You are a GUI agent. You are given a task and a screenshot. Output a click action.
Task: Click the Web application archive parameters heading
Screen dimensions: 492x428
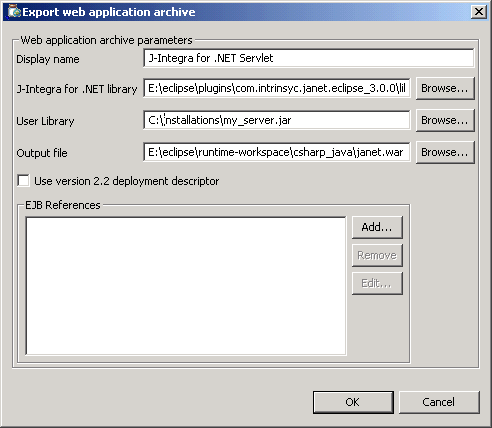tap(106, 40)
